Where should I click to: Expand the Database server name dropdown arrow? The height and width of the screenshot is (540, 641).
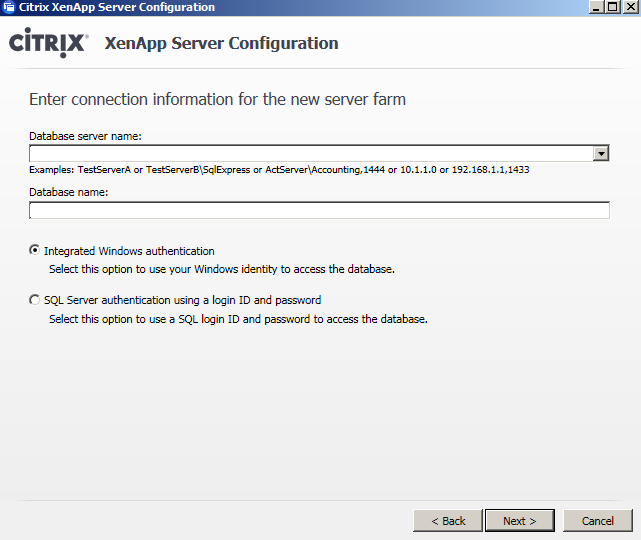click(601, 154)
